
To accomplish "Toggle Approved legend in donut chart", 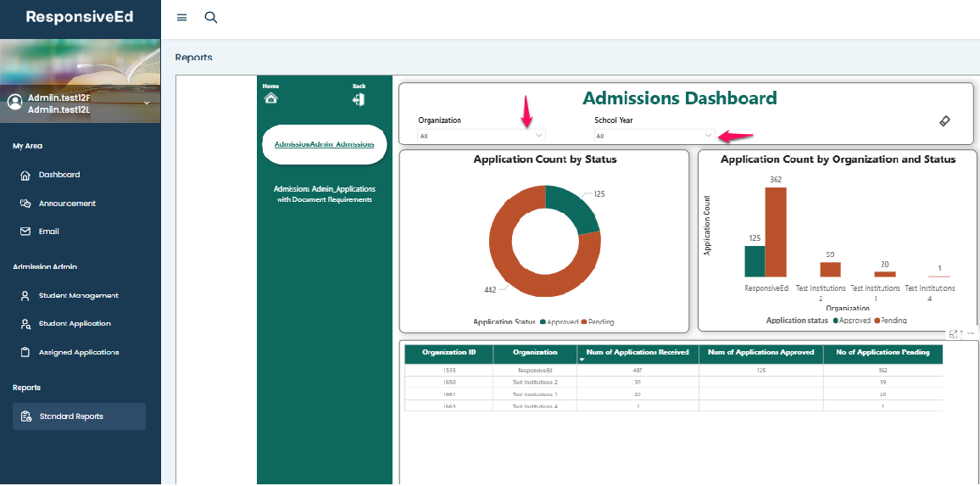I will [561, 322].
